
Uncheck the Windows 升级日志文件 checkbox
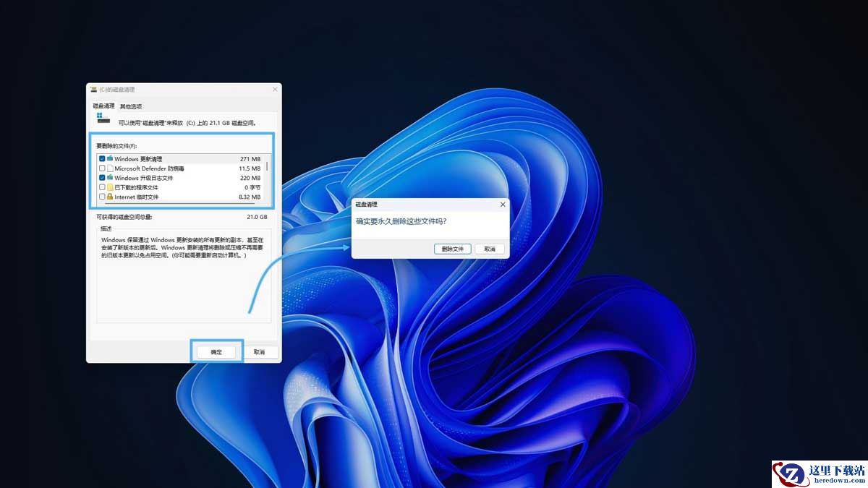(102, 178)
